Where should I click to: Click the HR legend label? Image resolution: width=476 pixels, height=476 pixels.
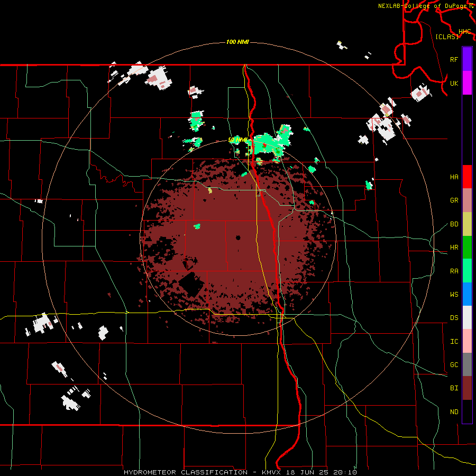pos(454,248)
